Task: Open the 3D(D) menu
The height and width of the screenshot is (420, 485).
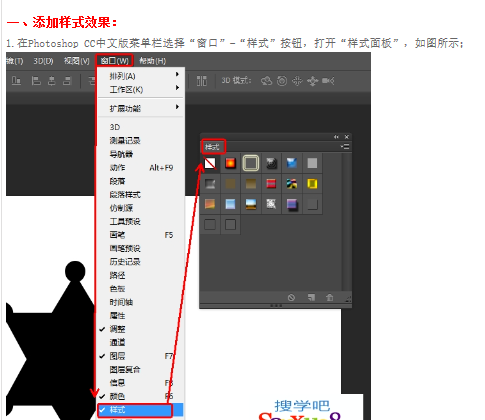Action: tap(43, 61)
